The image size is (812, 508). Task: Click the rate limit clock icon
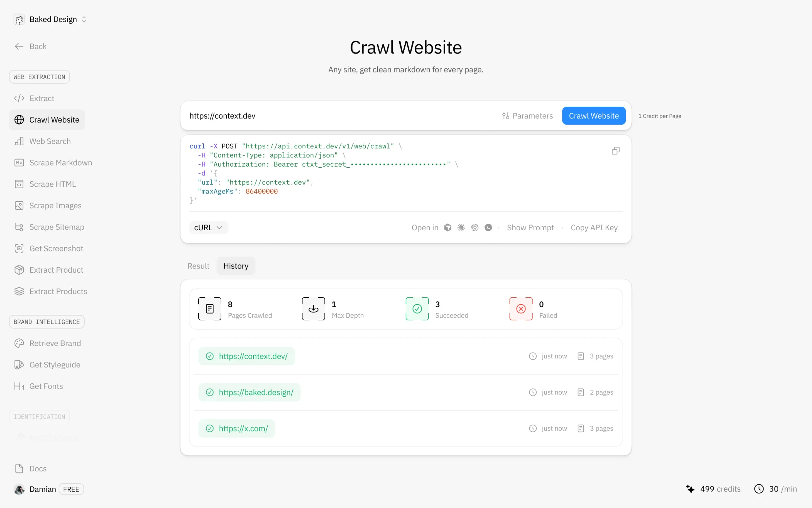(x=759, y=489)
